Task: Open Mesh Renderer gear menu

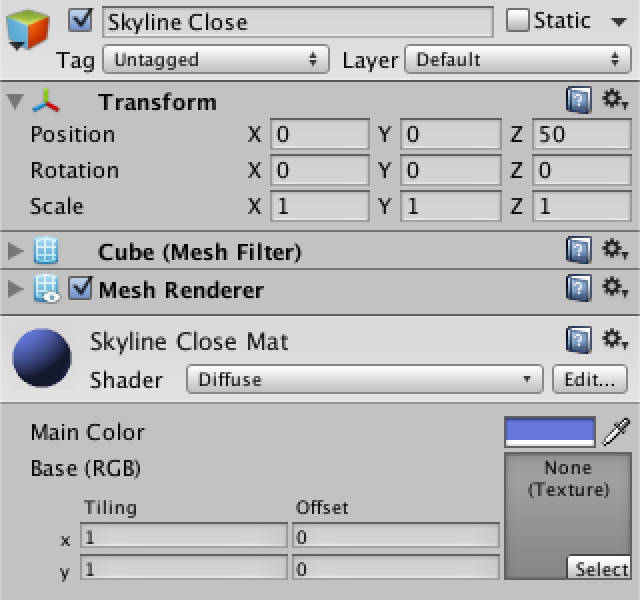Action: click(615, 287)
